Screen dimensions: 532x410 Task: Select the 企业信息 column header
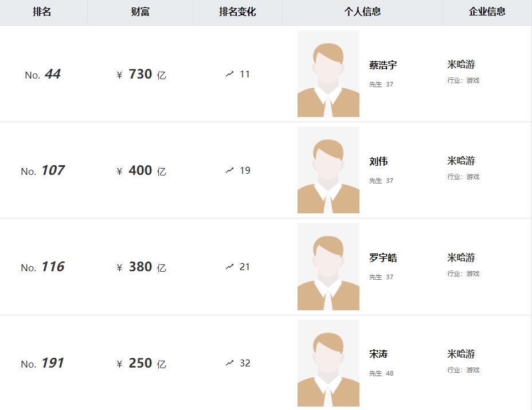[x=487, y=12]
